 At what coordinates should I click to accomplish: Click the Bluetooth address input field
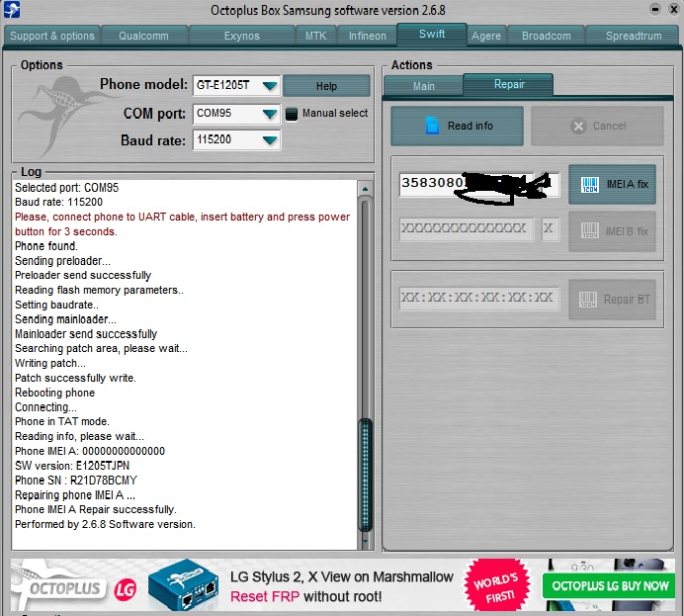[x=479, y=299]
